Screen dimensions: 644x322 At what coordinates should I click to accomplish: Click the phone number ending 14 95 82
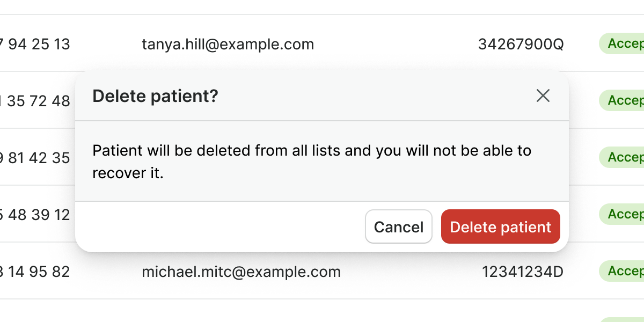pyautogui.click(x=36, y=272)
